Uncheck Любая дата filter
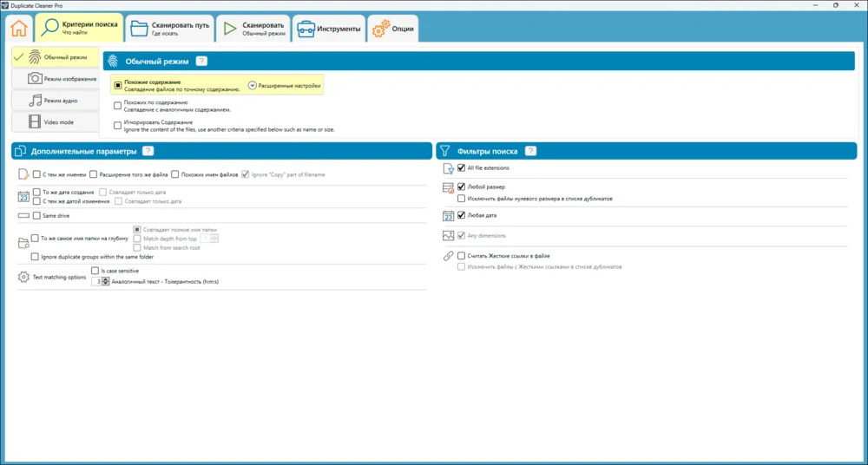The width and height of the screenshot is (868, 465). click(x=461, y=215)
